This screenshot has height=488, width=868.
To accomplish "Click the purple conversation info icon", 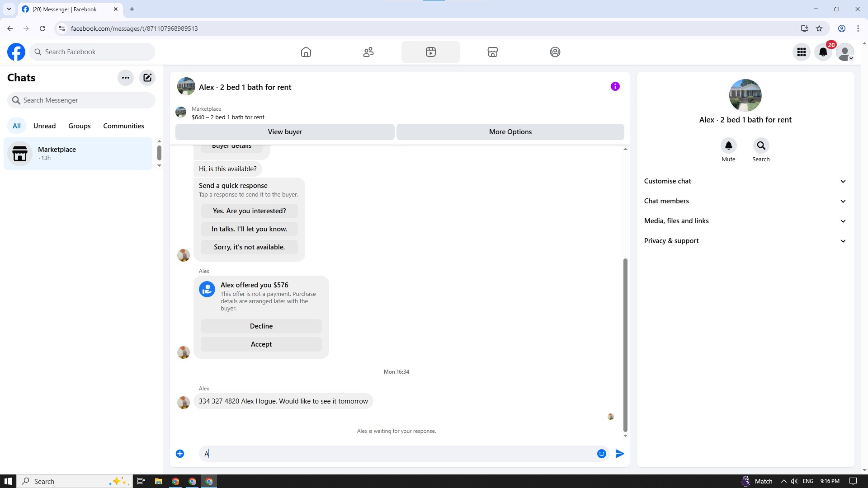I will coord(615,86).
